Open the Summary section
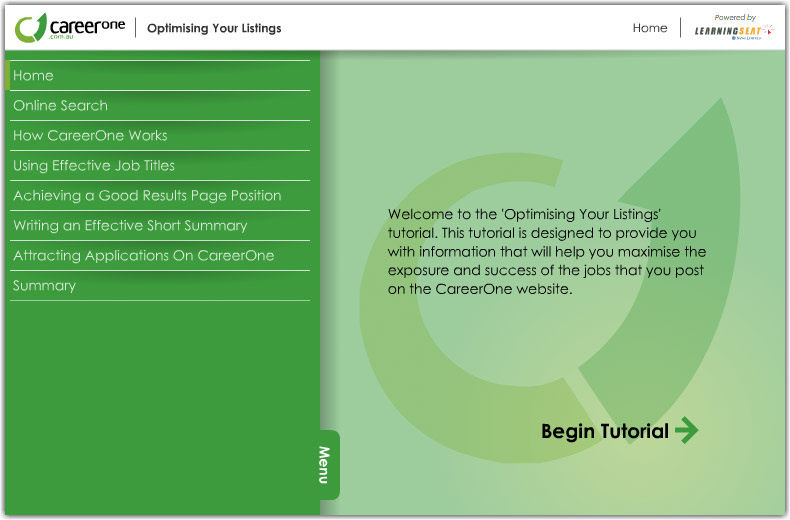The height and width of the screenshot is (520, 790). click(x=160, y=286)
